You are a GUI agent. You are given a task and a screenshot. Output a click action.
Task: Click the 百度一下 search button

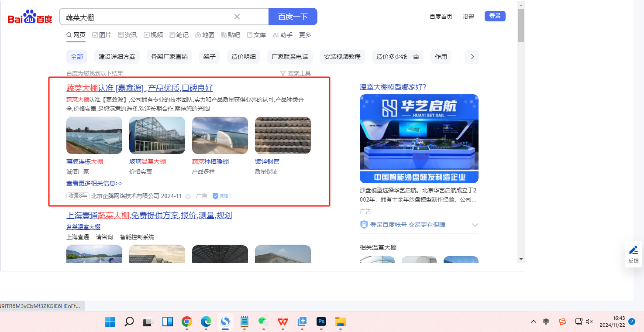293,17
